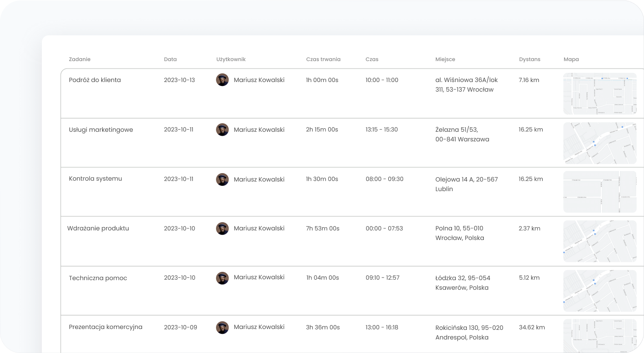Click the avatar in the Wdrażanie produktu row
Image resolution: width=644 pixels, height=353 pixels.
click(x=223, y=228)
